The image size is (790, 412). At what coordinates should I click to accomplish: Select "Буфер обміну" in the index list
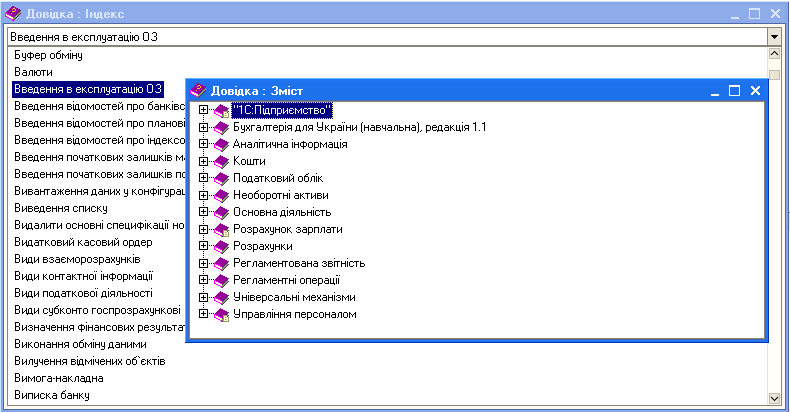pyautogui.click(x=48, y=55)
